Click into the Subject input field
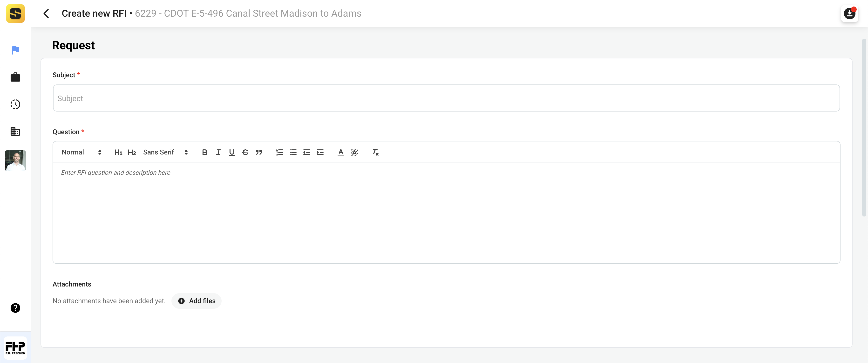This screenshot has width=868, height=363. pos(446,98)
